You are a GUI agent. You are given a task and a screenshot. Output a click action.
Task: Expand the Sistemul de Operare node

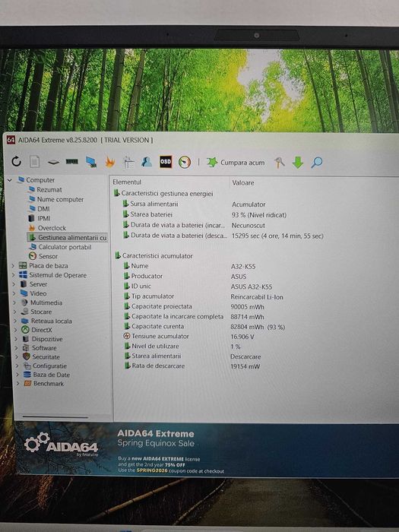[x=14, y=275]
